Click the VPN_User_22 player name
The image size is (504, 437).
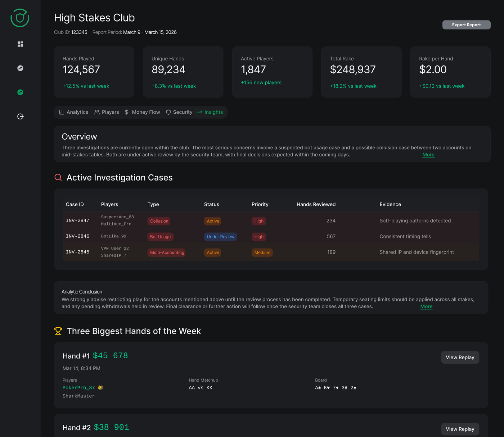pos(115,249)
